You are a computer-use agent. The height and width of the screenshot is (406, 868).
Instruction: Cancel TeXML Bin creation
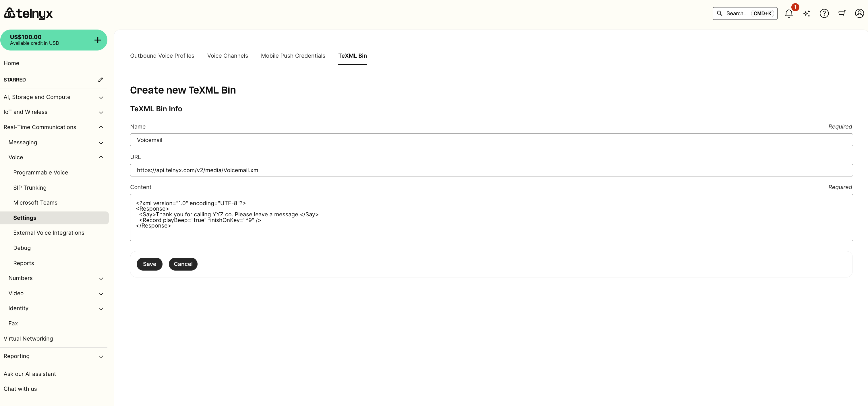tap(183, 264)
